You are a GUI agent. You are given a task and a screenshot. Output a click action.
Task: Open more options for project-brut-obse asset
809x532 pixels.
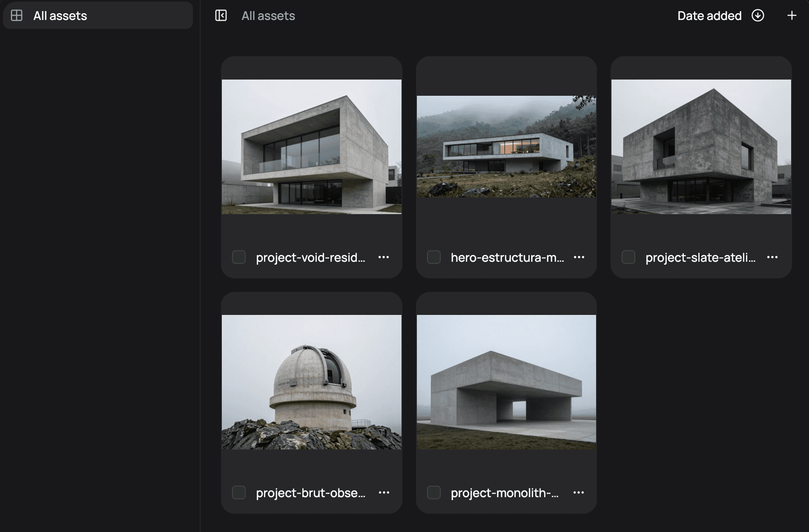383,492
